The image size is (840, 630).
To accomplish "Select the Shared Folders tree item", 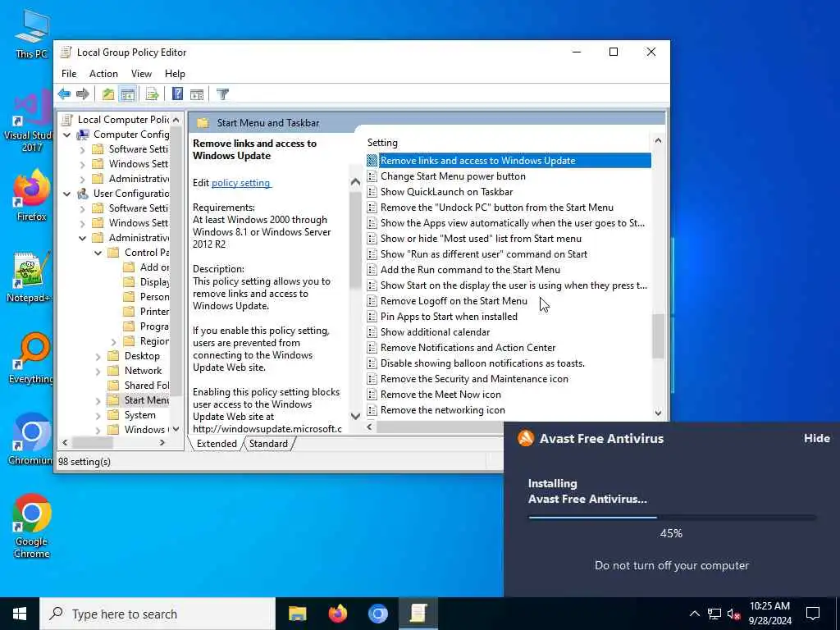I will [x=146, y=386].
